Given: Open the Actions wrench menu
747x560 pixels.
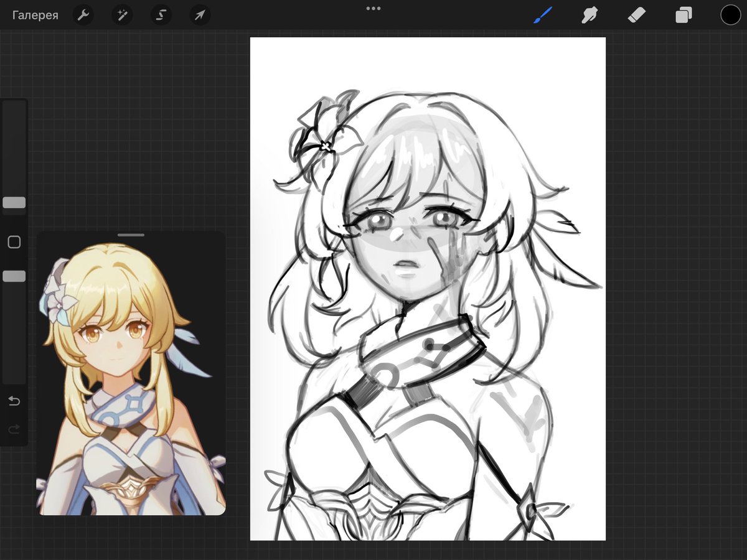Looking at the screenshot, I should click(x=83, y=15).
